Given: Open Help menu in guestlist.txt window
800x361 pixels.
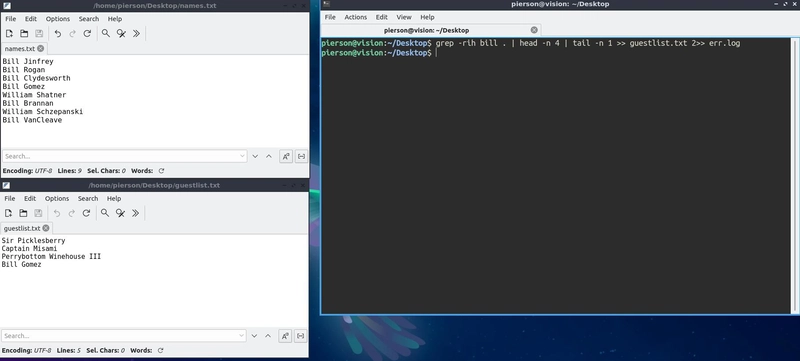Looking at the screenshot, I should coord(114,198).
